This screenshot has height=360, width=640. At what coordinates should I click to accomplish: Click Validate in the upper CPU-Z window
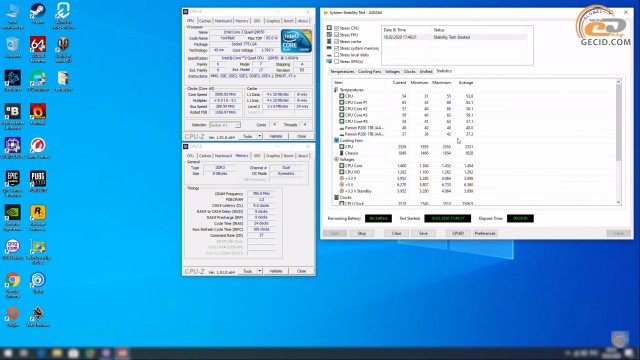point(276,136)
